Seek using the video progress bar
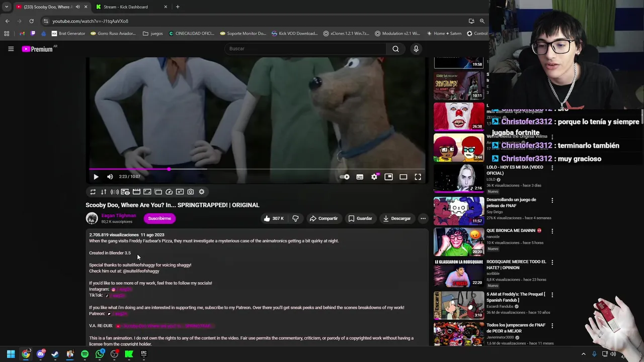The height and width of the screenshot is (362, 644). 257,169
